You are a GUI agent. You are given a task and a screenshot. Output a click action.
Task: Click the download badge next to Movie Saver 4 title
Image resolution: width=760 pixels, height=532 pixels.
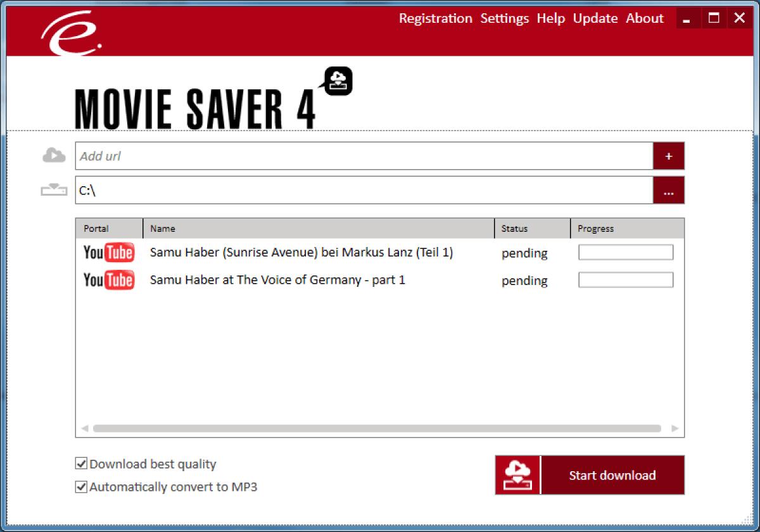[x=337, y=80]
